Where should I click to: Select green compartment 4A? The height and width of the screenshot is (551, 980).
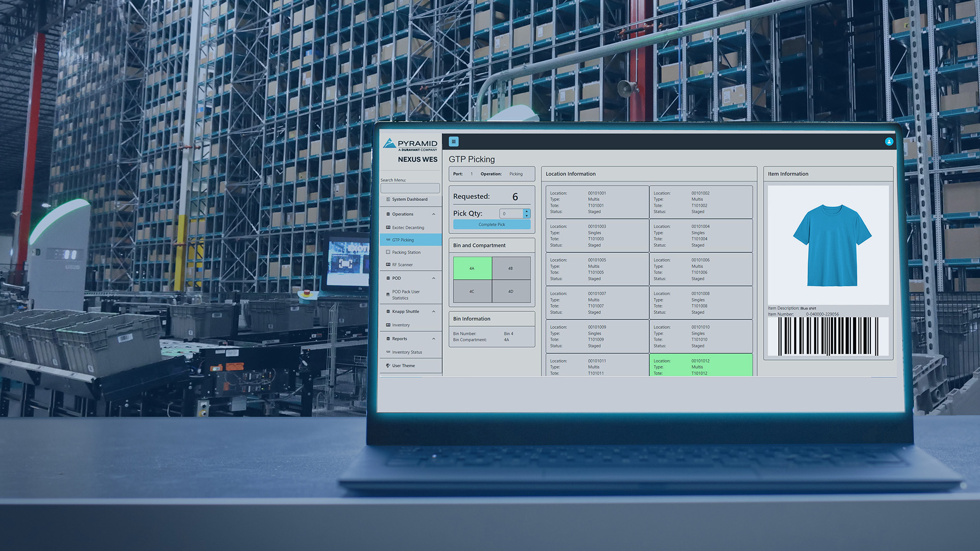(x=472, y=268)
